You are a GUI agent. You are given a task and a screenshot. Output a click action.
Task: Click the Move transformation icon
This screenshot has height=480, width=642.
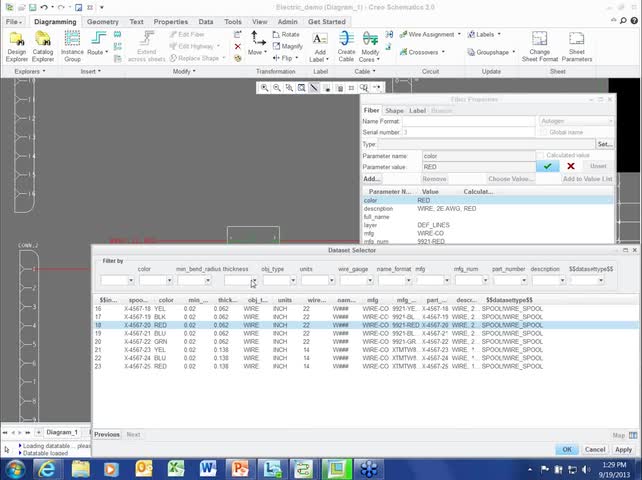pyautogui.click(x=258, y=40)
